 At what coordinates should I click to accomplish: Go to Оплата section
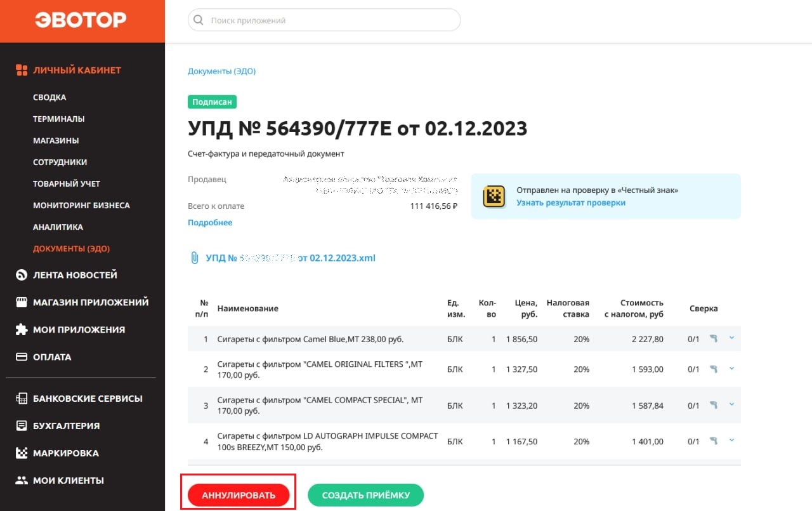point(52,357)
